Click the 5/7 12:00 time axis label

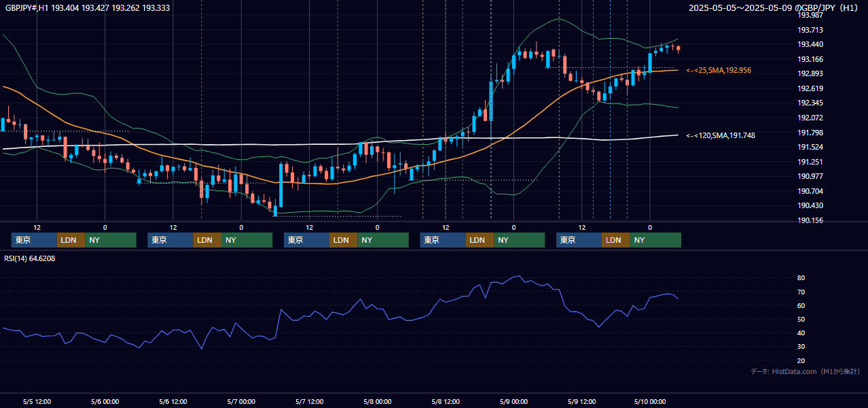tap(309, 402)
